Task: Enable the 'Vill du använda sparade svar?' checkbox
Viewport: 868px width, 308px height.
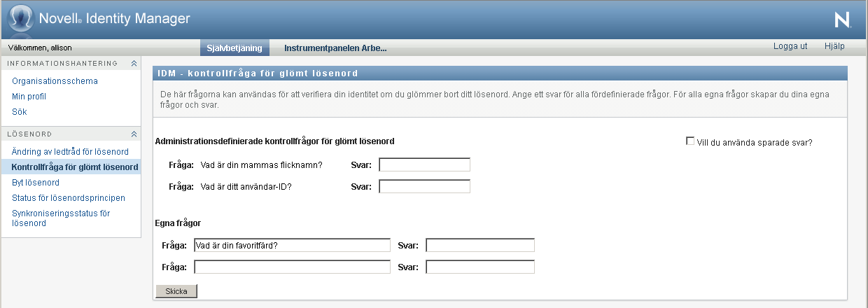Action: (691, 141)
